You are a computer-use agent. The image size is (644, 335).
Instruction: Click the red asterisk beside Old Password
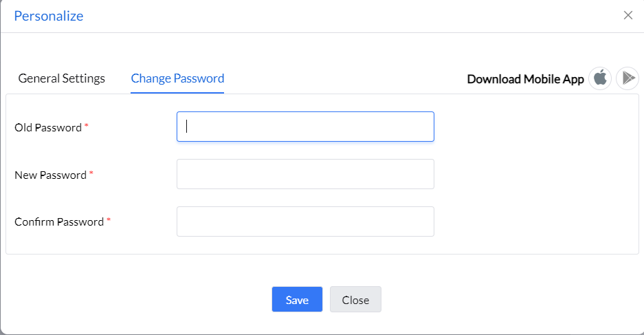(86, 125)
